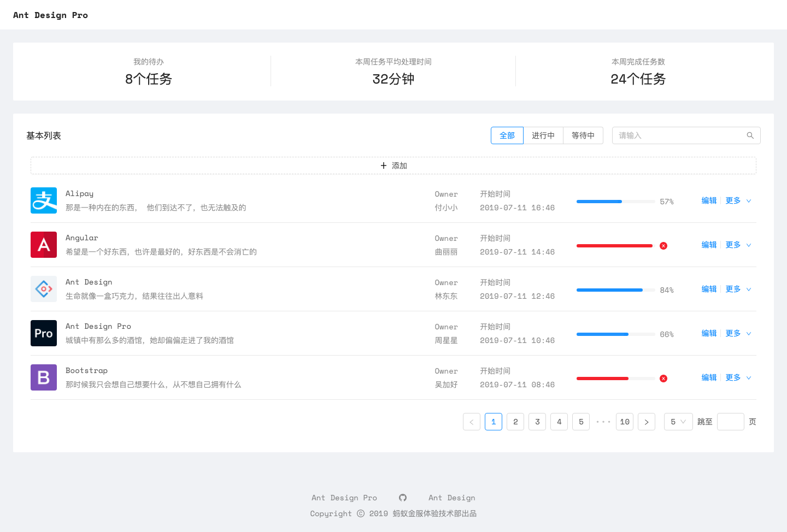Click the Angular red progress bar
This screenshot has height=532, width=787.
pyautogui.click(x=616, y=246)
